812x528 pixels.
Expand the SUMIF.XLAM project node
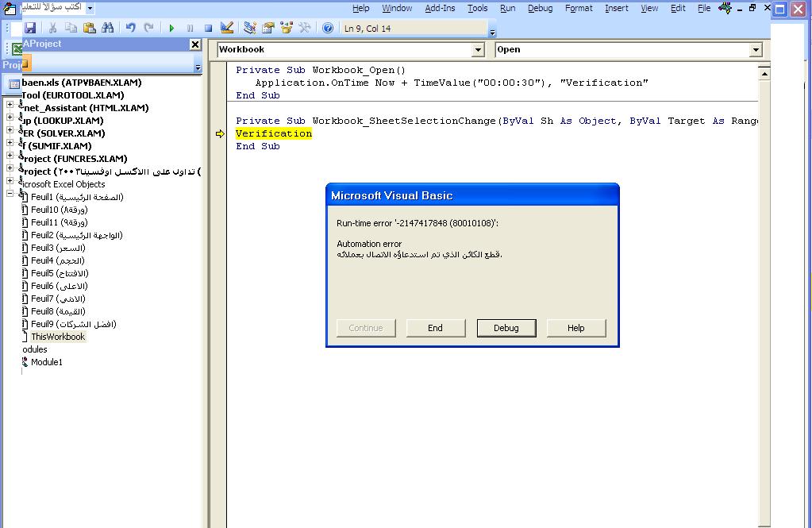pyautogui.click(x=10, y=142)
